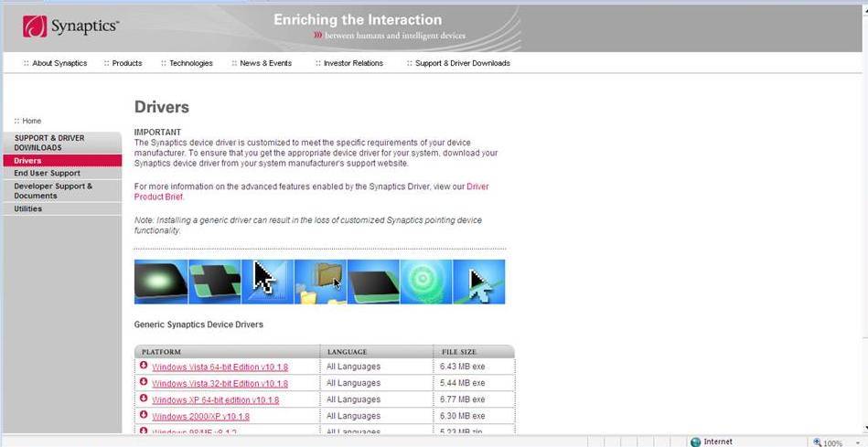Click Generic Synaptics Device Drivers heading
This screenshot has width=868, height=447.
tap(198, 325)
